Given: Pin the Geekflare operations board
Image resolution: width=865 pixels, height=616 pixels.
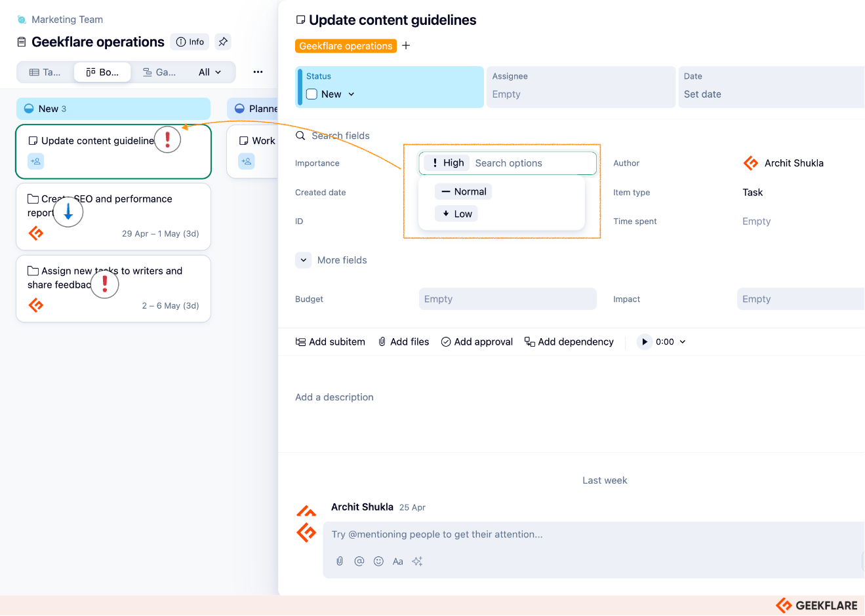Looking at the screenshot, I should [223, 42].
